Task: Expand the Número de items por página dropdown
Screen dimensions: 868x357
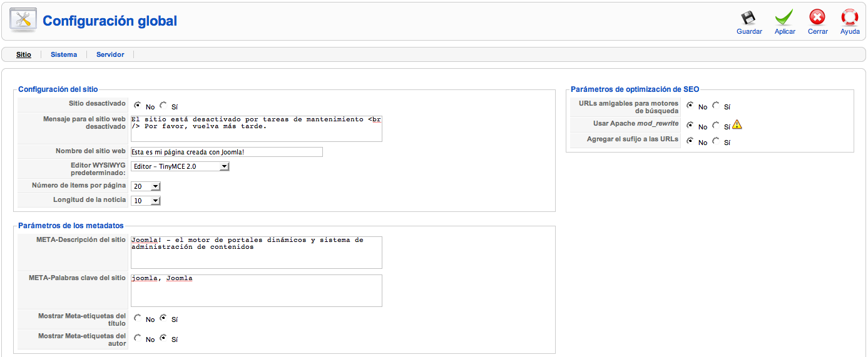Action: click(x=146, y=186)
